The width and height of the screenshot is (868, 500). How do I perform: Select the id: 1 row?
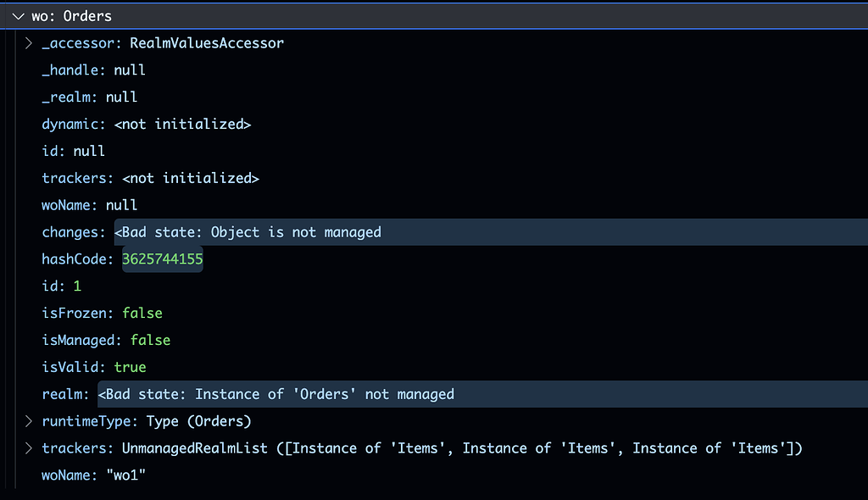click(x=61, y=286)
